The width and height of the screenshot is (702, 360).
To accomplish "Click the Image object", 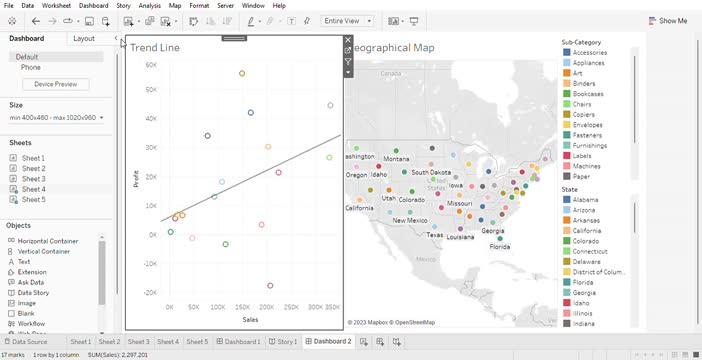I will (26, 303).
